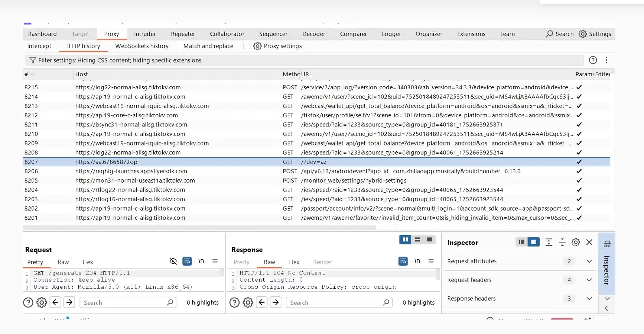This screenshot has width=644, height=334.
Task: Open the Logger tab
Action: click(x=391, y=34)
